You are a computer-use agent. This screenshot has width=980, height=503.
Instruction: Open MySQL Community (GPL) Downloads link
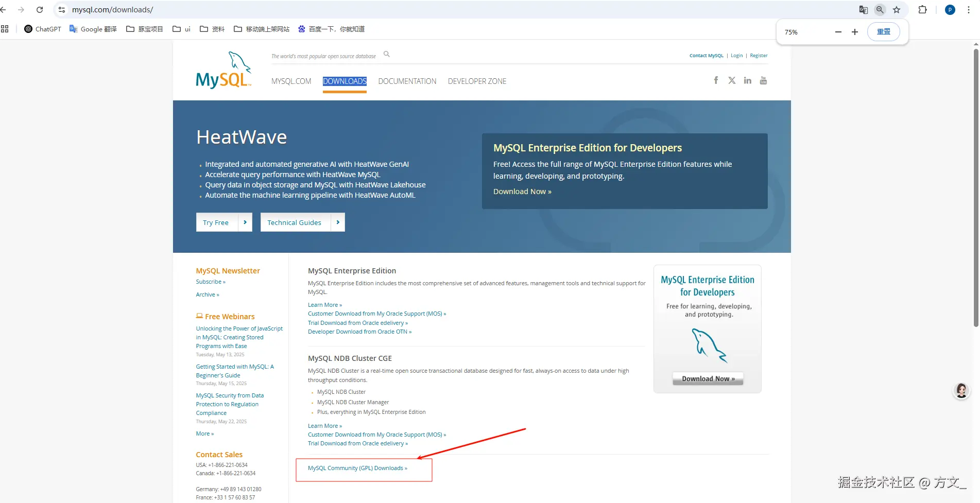coord(357,468)
